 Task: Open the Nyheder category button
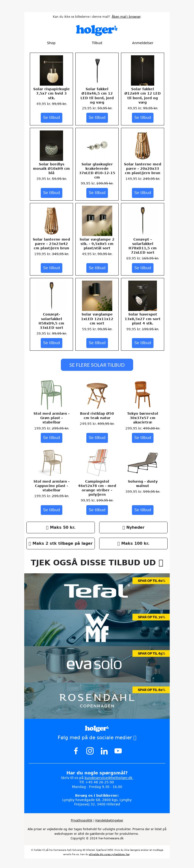pyautogui.click(x=133, y=527)
